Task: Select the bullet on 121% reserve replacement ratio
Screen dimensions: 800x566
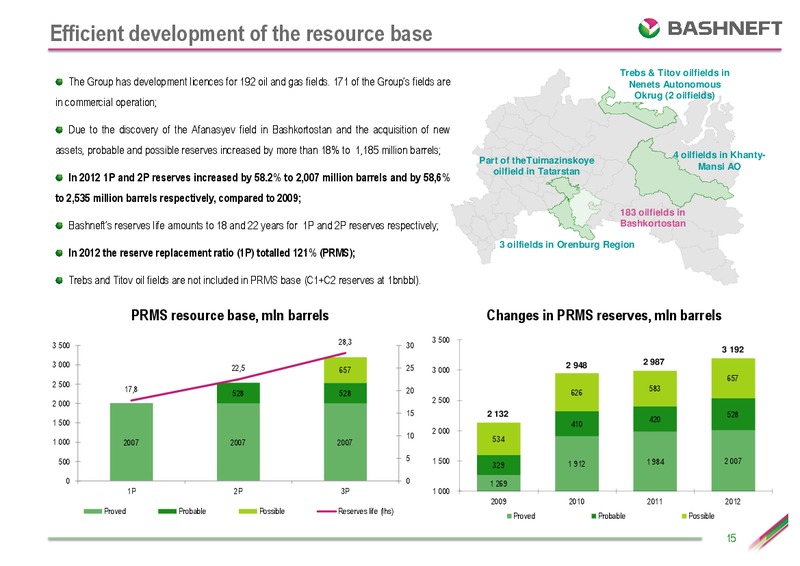Action: pos(205,253)
